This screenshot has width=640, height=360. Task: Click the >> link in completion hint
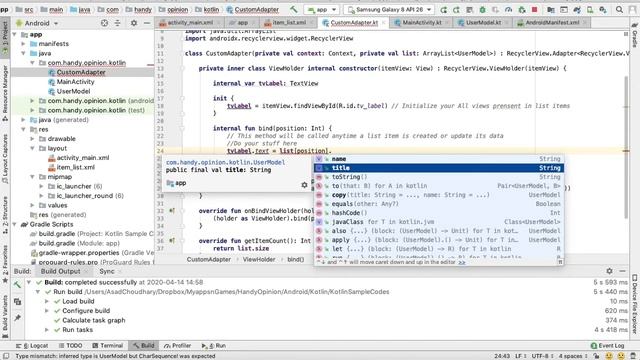pyautogui.click(x=462, y=262)
